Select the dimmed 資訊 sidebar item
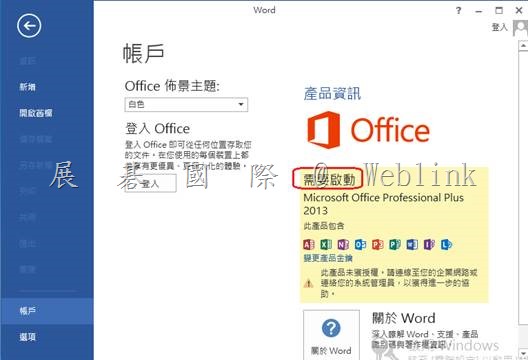The width and height of the screenshot is (528, 360). pos(28,61)
